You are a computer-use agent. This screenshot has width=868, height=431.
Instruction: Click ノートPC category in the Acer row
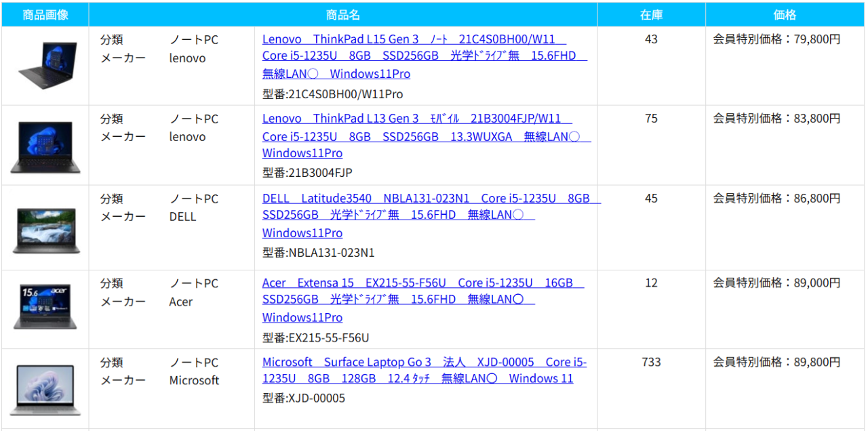[x=194, y=283]
